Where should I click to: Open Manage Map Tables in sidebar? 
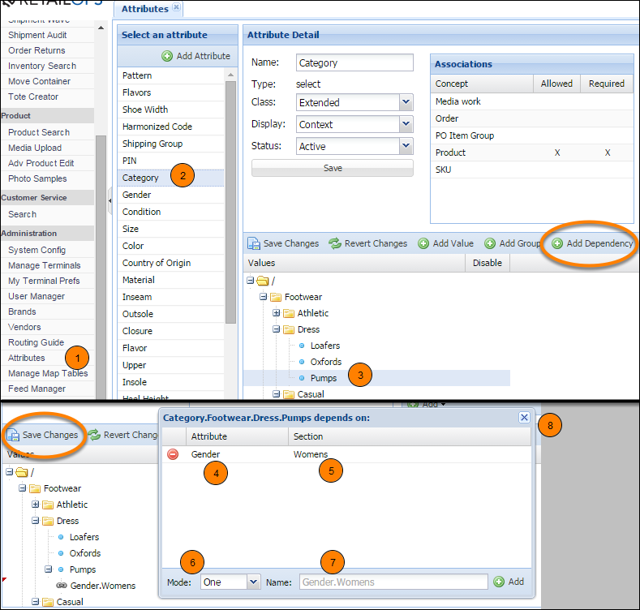(x=48, y=373)
